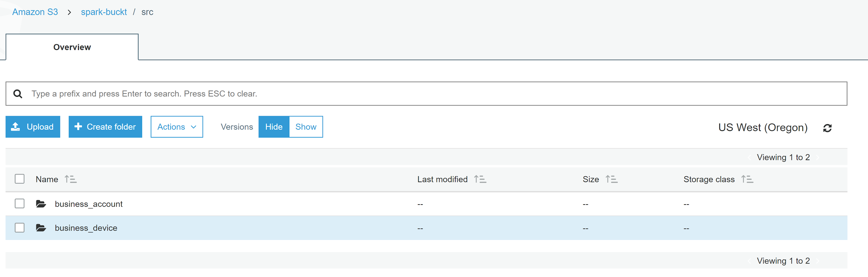Select the business_account checkbox

click(x=20, y=203)
